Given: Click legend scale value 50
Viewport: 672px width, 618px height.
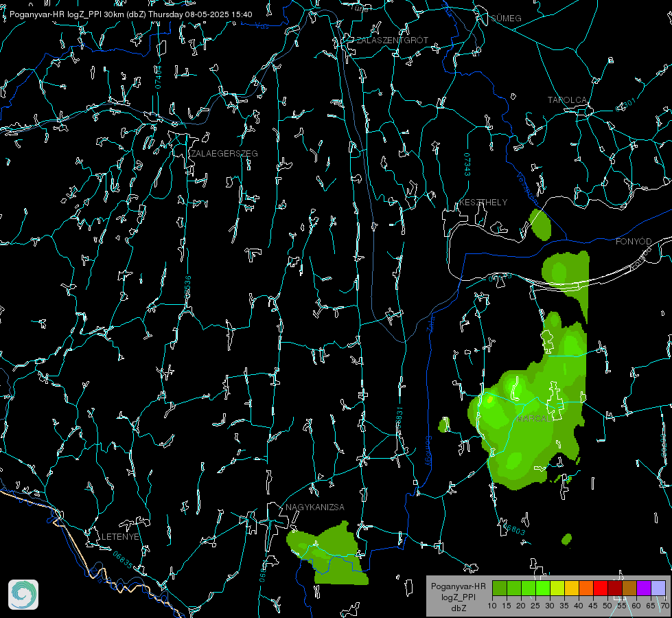Looking at the screenshot, I should click(x=607, y=606).
